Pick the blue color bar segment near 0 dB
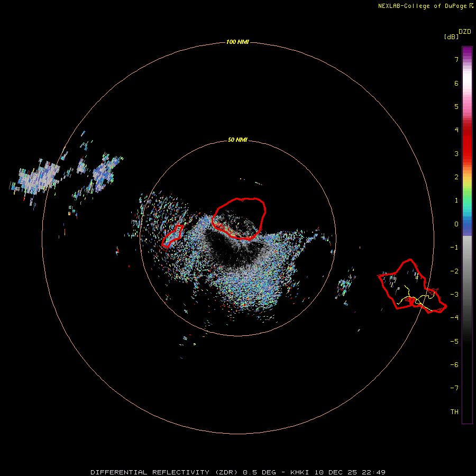This screenshot has width=476, height=476. [467, 225]
